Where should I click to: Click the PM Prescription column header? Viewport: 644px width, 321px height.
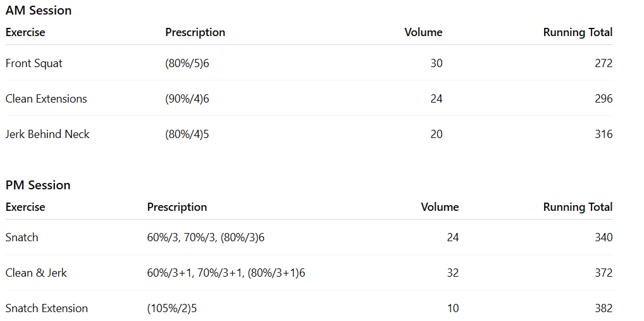coord(177,207)
